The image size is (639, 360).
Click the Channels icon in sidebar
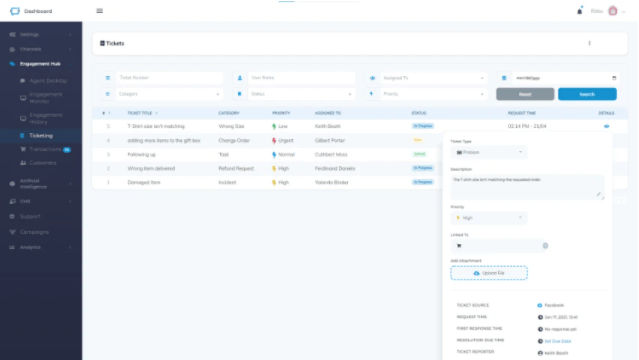click(x=12, y=49)
